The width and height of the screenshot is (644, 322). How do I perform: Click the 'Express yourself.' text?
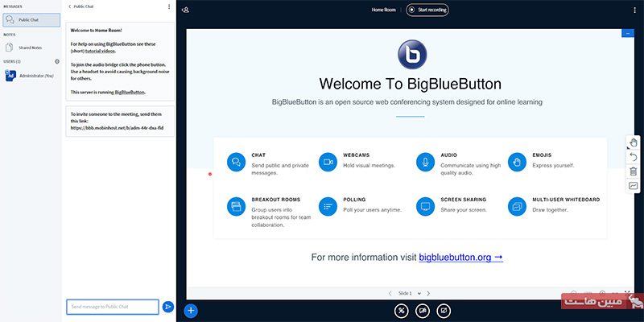tap(553, 166)
